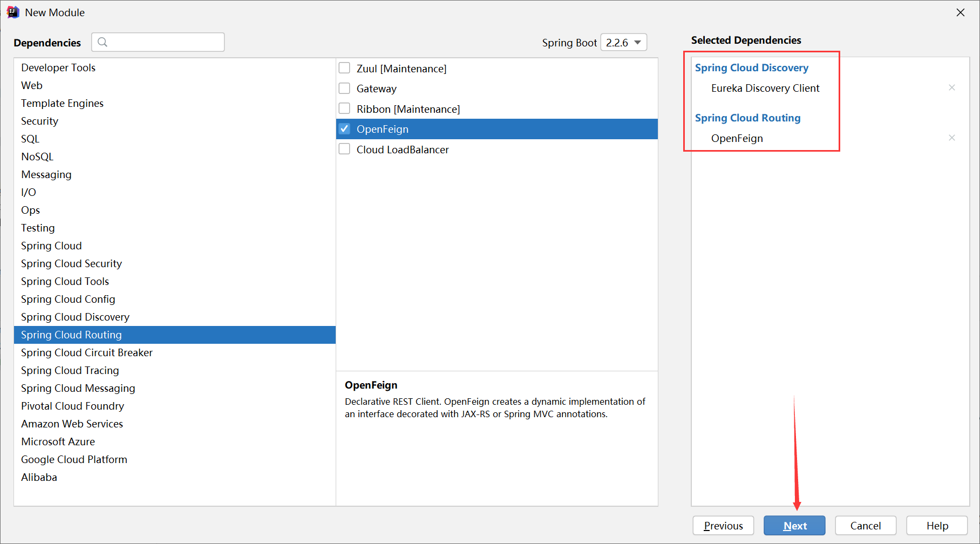This screenshot has width=980, height=544.
Task: Open the Ops category
Action: [175, 210]
